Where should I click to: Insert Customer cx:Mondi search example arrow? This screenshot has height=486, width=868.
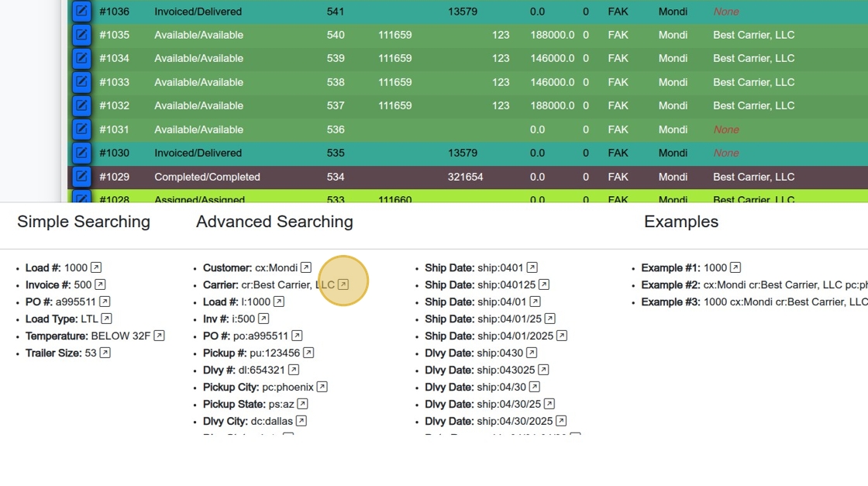click(305, 267)
